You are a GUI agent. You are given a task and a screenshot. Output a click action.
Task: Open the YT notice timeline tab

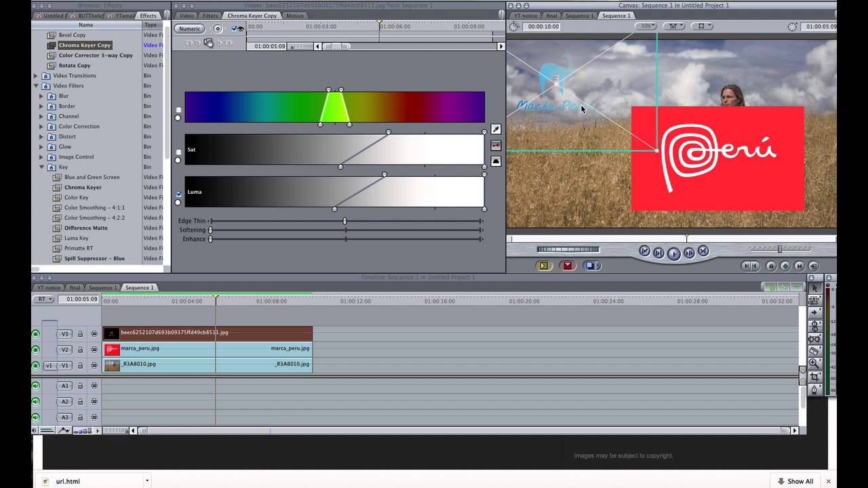(x=49, y=287)
